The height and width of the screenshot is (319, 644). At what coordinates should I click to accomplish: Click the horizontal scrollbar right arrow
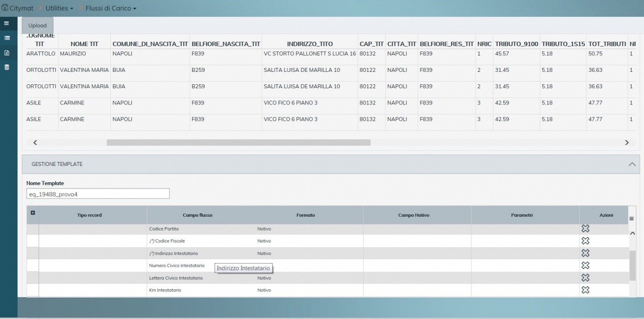pyautogui.click(x=626, y=143)
